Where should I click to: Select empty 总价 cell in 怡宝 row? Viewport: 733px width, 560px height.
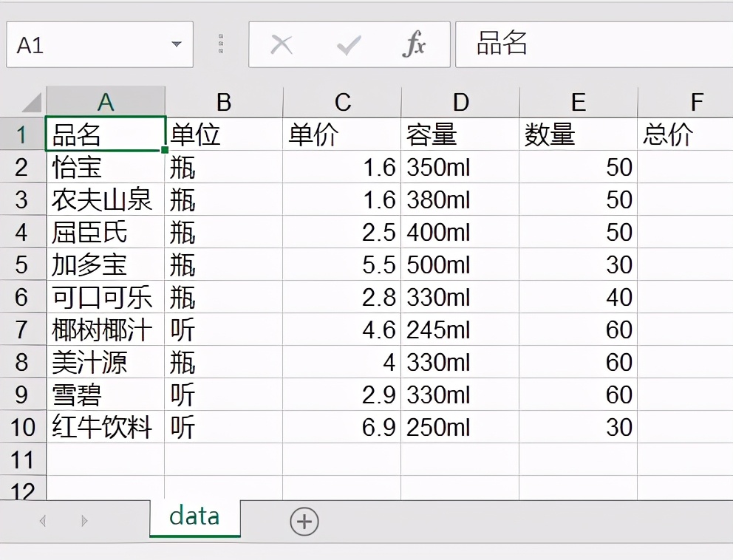(x=685, y=167)
